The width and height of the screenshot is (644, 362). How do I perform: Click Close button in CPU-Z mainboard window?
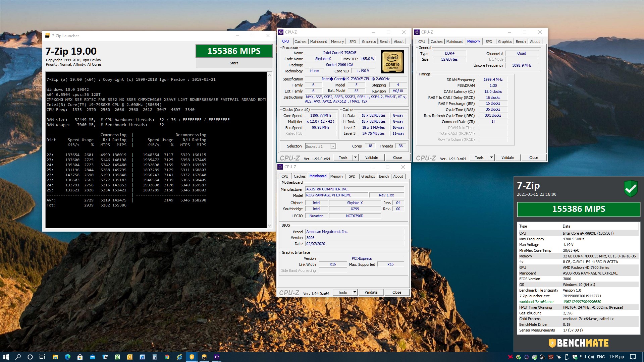396,292
